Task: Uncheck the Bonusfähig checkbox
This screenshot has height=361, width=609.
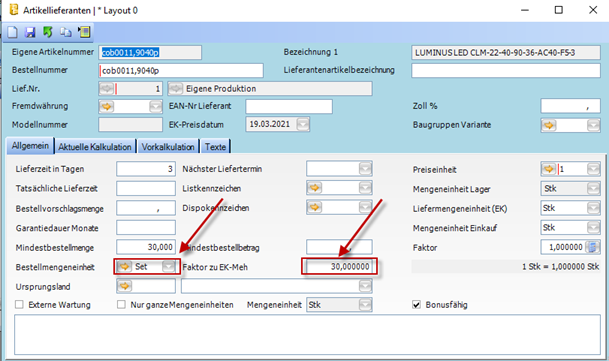Action: coord(416,304)
